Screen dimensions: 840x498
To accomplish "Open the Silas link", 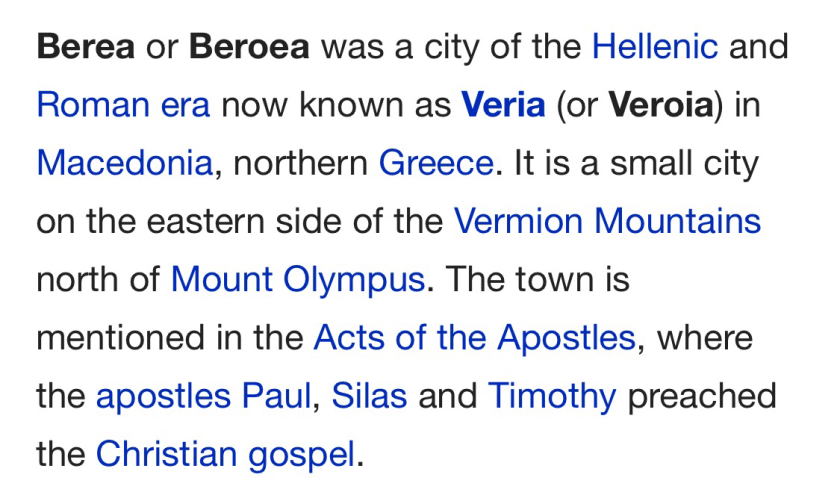I will point(369,396).
